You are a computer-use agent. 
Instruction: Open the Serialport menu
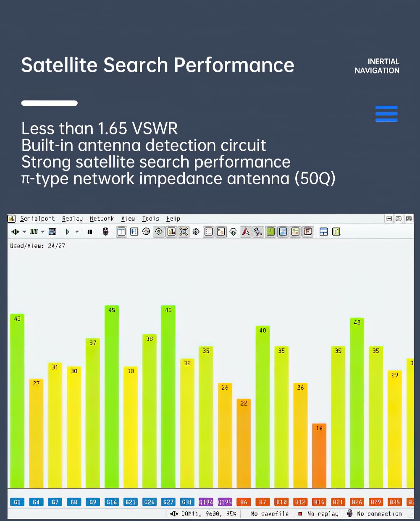click(x=37, y=219)
